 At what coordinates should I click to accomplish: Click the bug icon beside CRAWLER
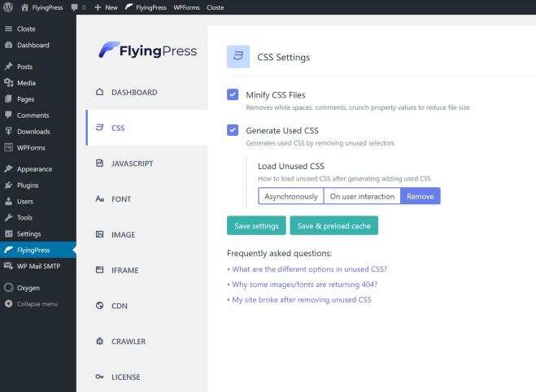tap(99, 341)
